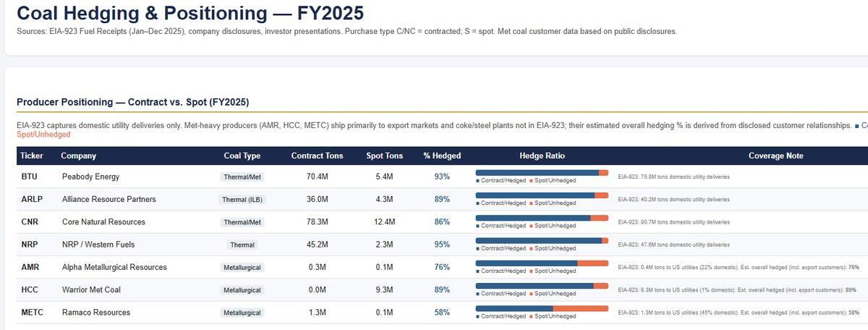The width and height of the screenshot is (868, 330).
Task: Select the 36.0M contract tons value
Action: [317, 199]
